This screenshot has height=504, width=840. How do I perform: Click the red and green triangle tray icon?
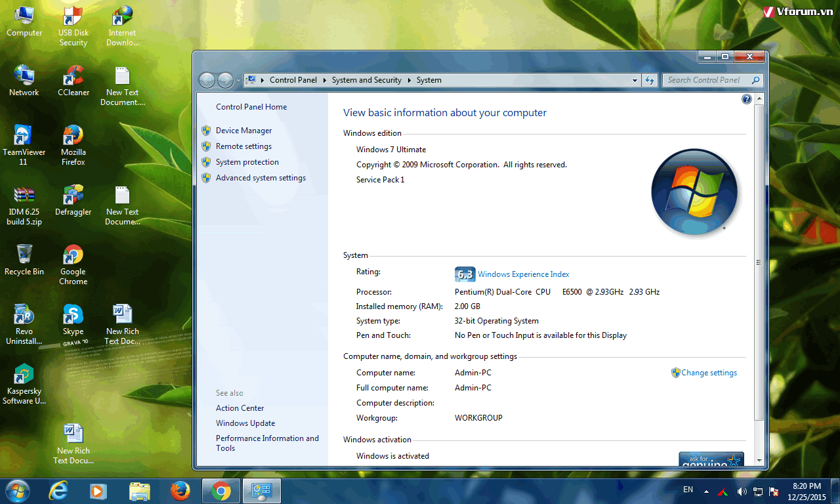[x=723, y=492]
